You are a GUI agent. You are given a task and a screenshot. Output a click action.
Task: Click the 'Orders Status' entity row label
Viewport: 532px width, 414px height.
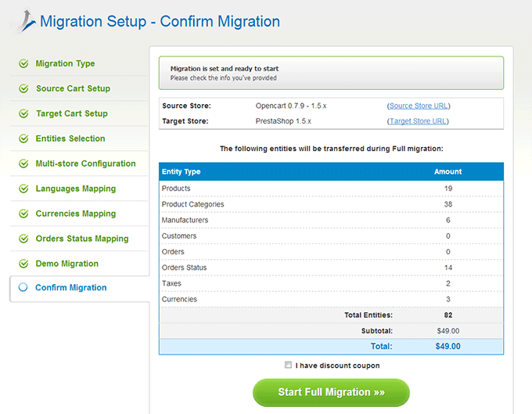pos(184,268)
